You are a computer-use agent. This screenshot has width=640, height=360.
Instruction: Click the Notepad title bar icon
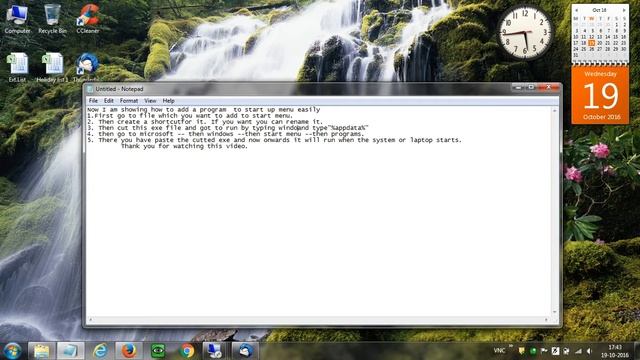point(90,89)
